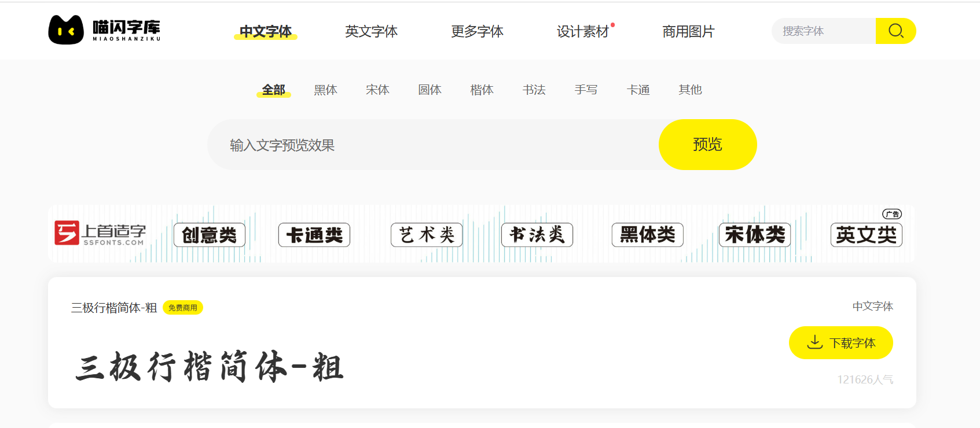
Task: Open the 创意类 banner category
Action: click(x=210, y=235)
